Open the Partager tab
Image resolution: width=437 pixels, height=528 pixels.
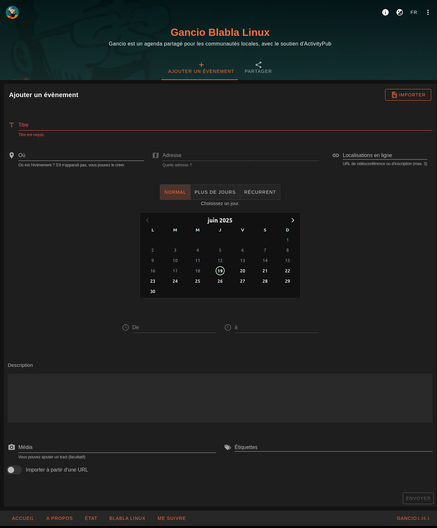point(258,68)
